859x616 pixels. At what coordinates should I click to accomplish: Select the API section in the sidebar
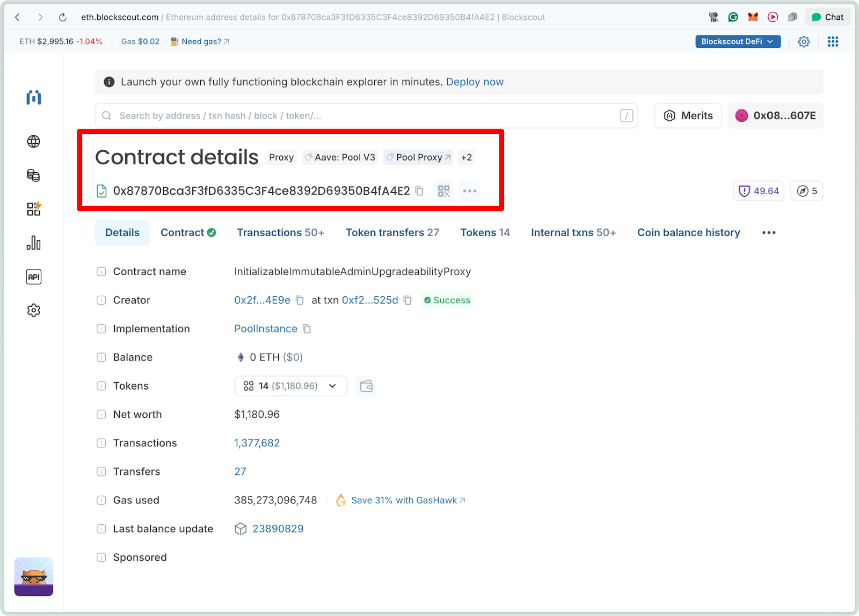[33, 276]
